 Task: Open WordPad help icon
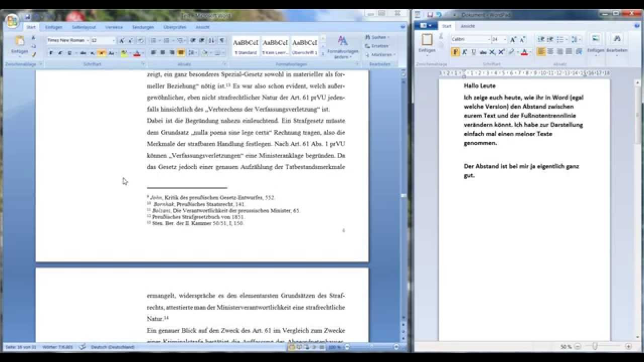pyautogui.click(x=637, y=26)
